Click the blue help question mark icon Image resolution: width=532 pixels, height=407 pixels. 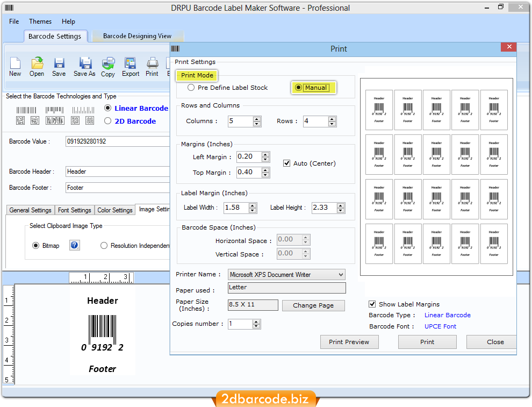[75, 245]
